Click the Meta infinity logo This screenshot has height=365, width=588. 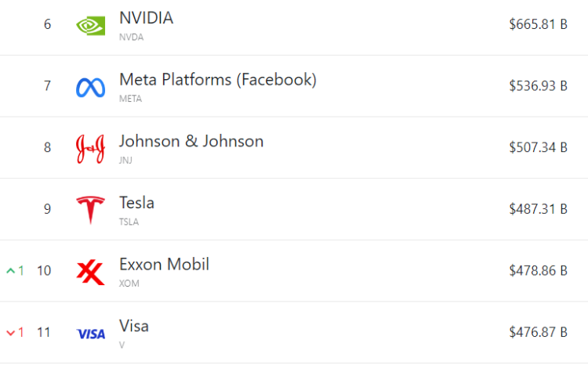click(91, 87)
